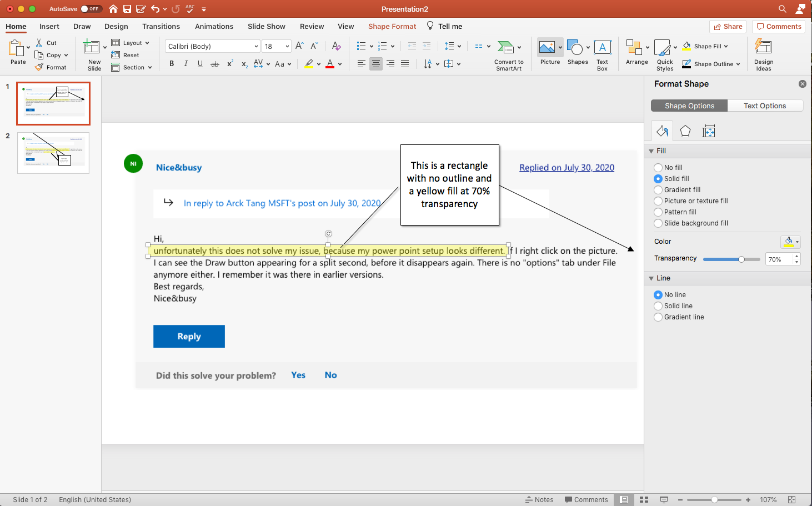Open the font name dropdown

click(256, 47)
